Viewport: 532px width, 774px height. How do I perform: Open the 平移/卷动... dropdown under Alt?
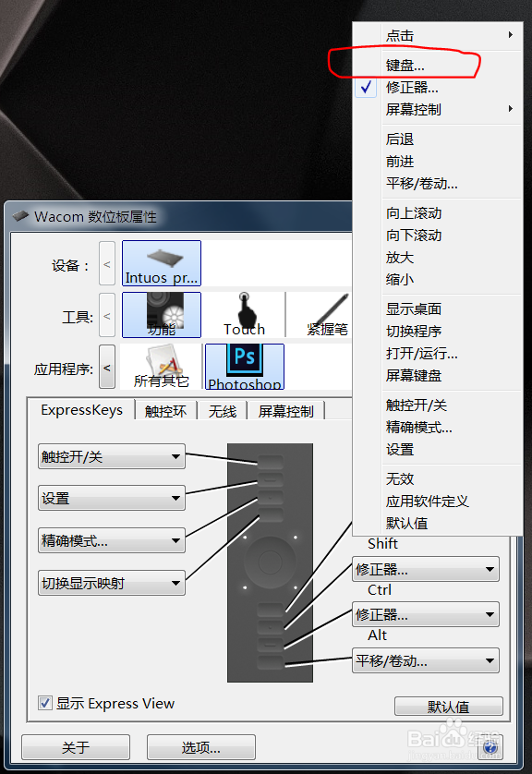426,660
